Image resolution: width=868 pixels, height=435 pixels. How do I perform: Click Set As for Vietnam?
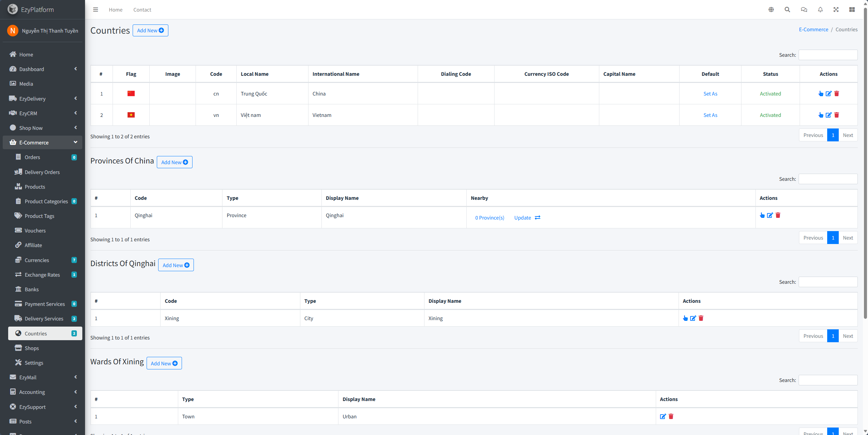[710, 115]
